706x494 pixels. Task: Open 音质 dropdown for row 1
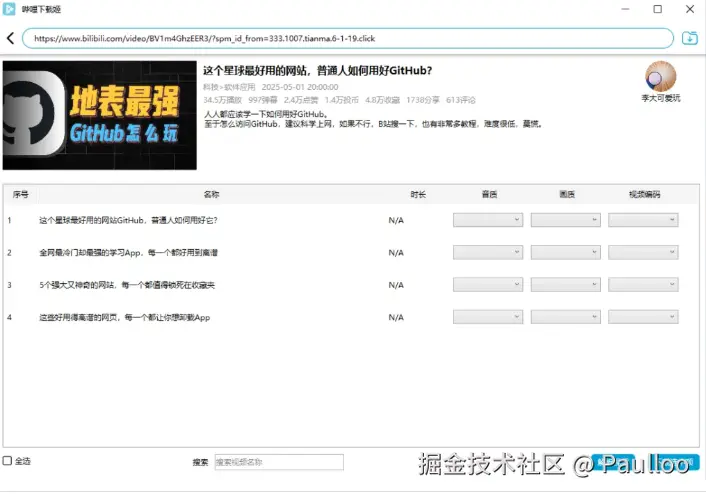pyautogui.click(x=488, y=220)
